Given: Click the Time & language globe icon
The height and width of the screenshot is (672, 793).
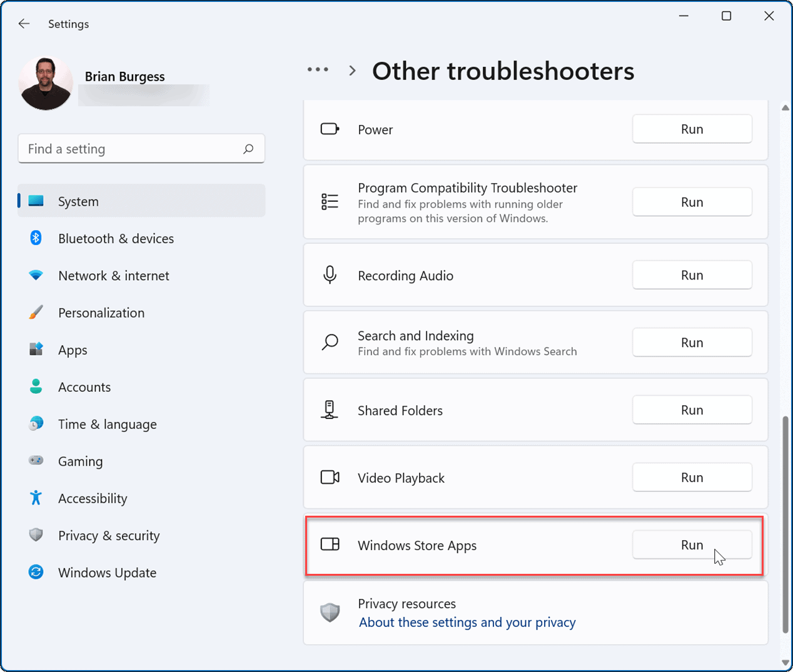Looking at the screenshot, I should (x=36, y=424).
